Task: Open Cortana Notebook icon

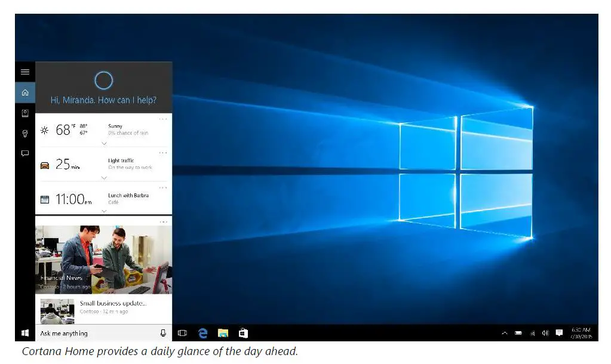Action: tap(25, 113)
